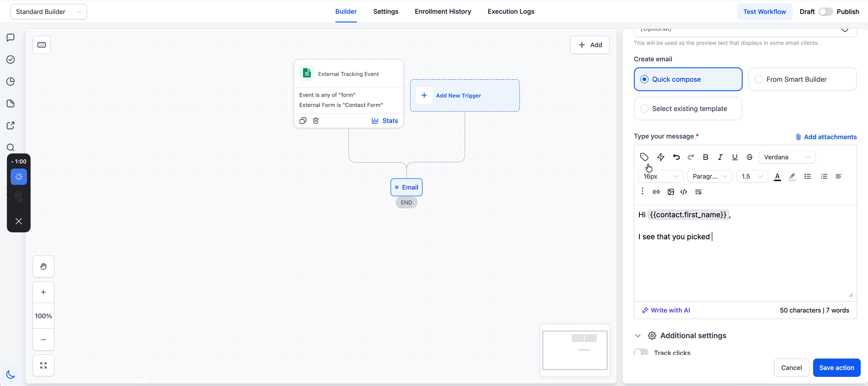Zoom in the workflow canvas

[x=43, y=292]
